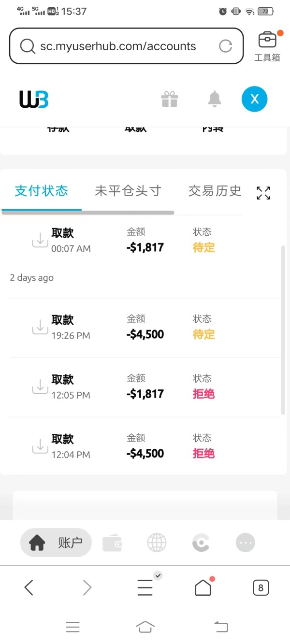Viewport: 290px width, 644px height.
Task: Click the WB logo
Action: point(34,99)
